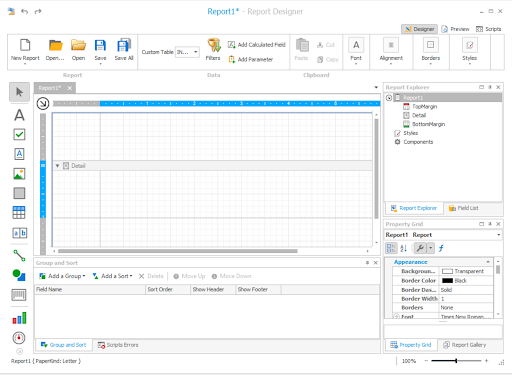Viewport: 512px width, 375px height.
Task: Select the Table control tool
Action: pos(19,212)
